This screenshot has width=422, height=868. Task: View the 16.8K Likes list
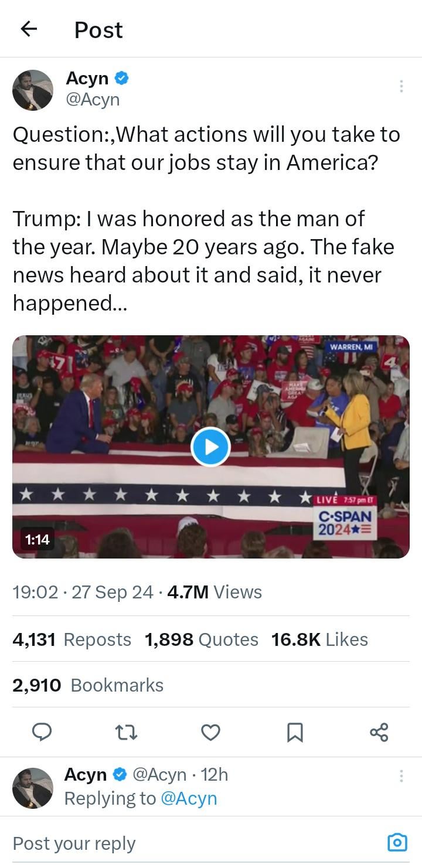319,639
